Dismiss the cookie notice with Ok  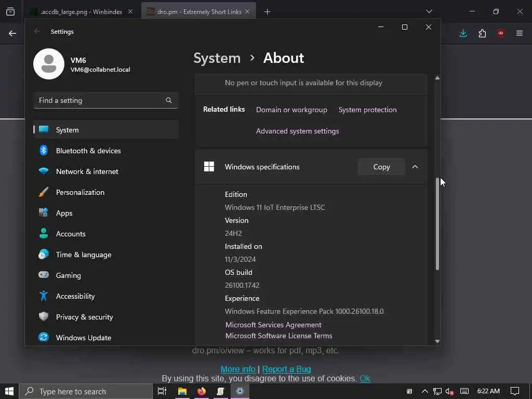pyautogui.click(x=365, y=378)
